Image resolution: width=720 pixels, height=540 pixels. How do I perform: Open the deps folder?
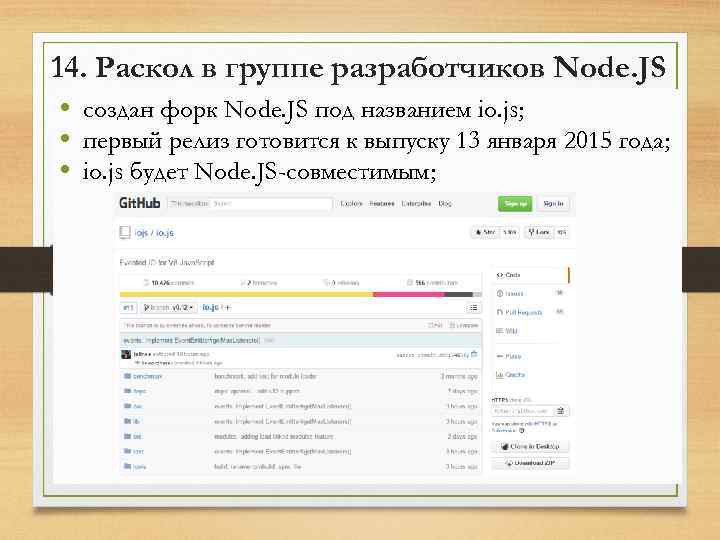tap(139, 391)
